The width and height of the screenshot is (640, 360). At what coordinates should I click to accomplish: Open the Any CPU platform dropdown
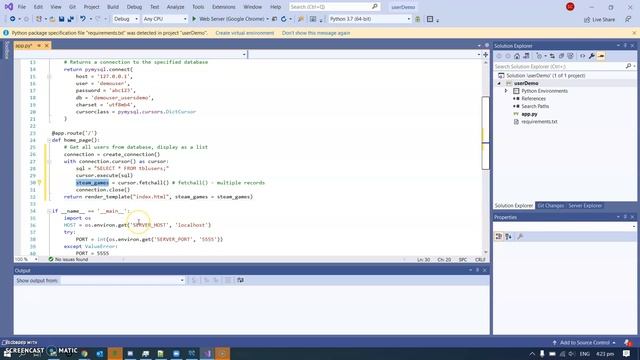point(165,19)
